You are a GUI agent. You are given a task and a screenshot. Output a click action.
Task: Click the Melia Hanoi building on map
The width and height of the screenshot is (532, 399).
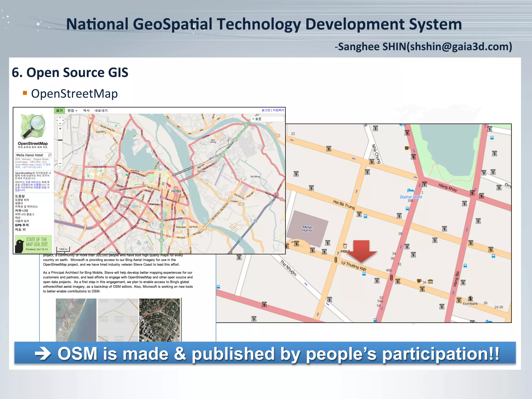(308, 229)
